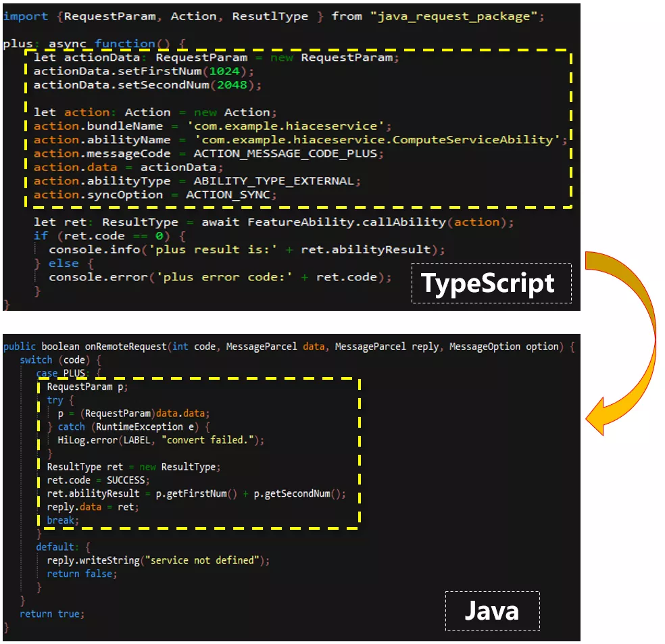Viewport: 665px width, 644px height.
Task: Click the "case PLUS: {" line
Action: tap(69, 373)
